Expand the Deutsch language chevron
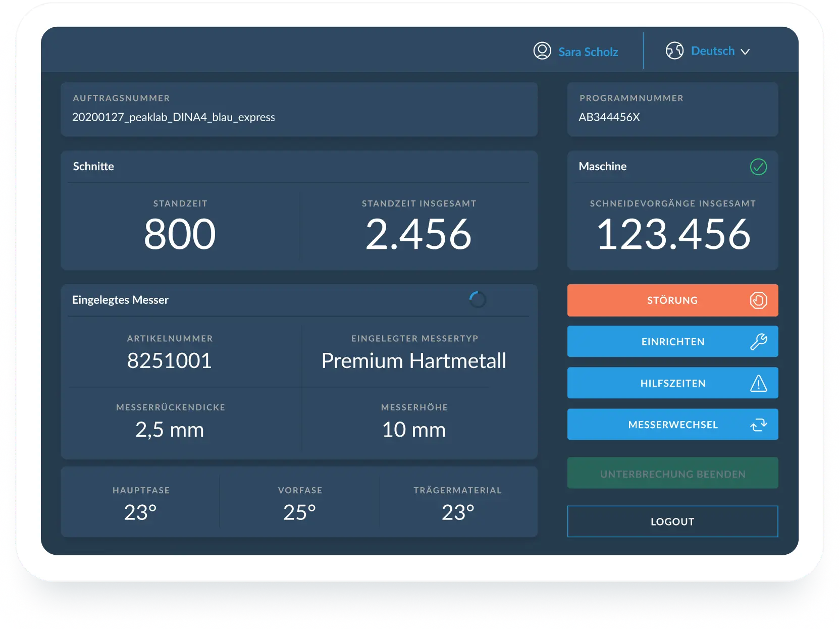 745,51
